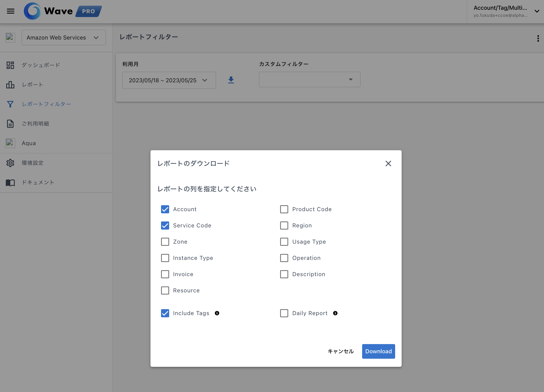Open the date range dropdown

[169, 80]
